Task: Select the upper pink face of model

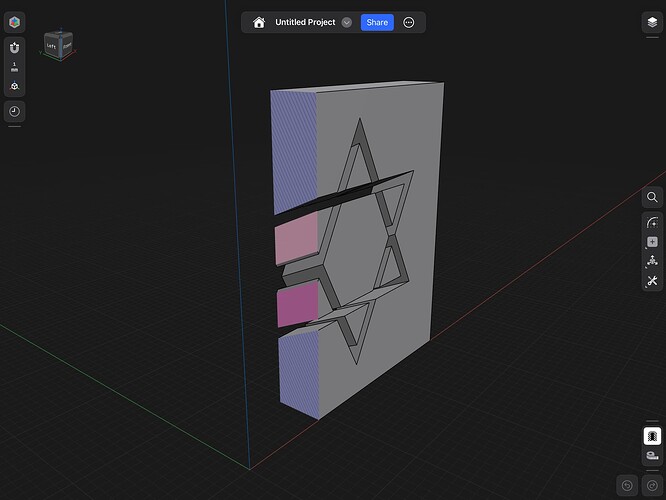Action: pos(296,239)
